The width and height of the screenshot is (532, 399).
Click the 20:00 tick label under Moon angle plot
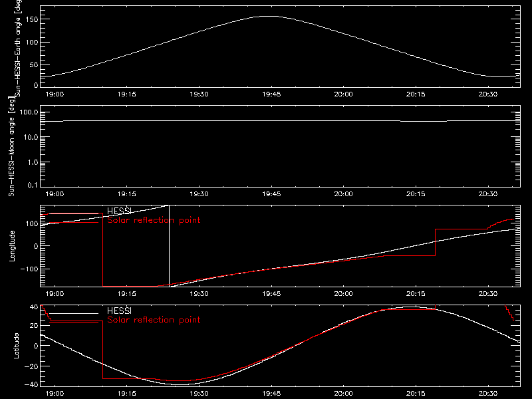tap(343, 194)
